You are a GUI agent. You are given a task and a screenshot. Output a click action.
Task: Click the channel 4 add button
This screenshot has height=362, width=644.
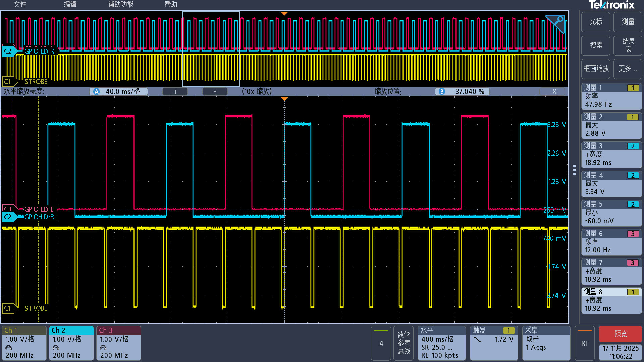click(381, 343)
